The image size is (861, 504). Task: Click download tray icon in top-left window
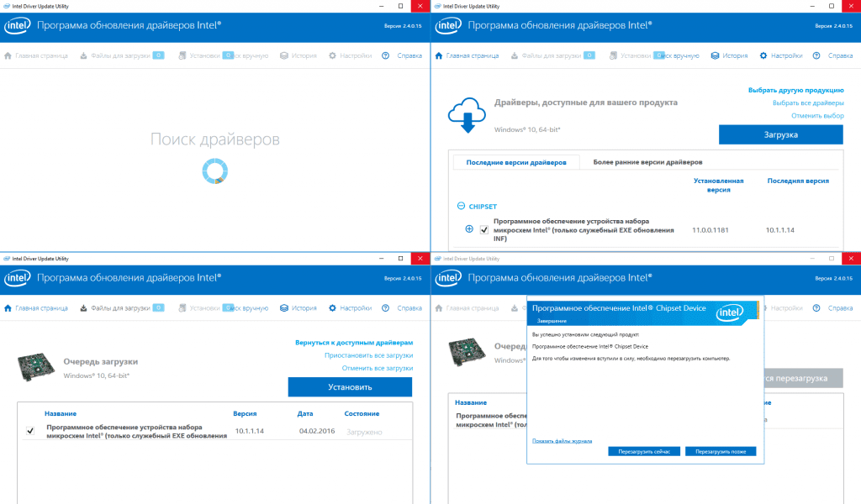(x=83, y=55)
